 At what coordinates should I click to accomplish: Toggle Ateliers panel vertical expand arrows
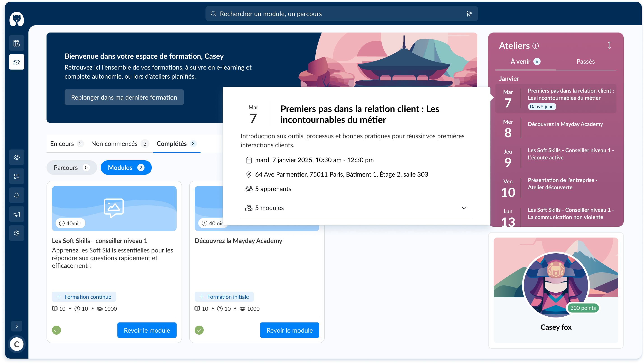tap(609, 46)
